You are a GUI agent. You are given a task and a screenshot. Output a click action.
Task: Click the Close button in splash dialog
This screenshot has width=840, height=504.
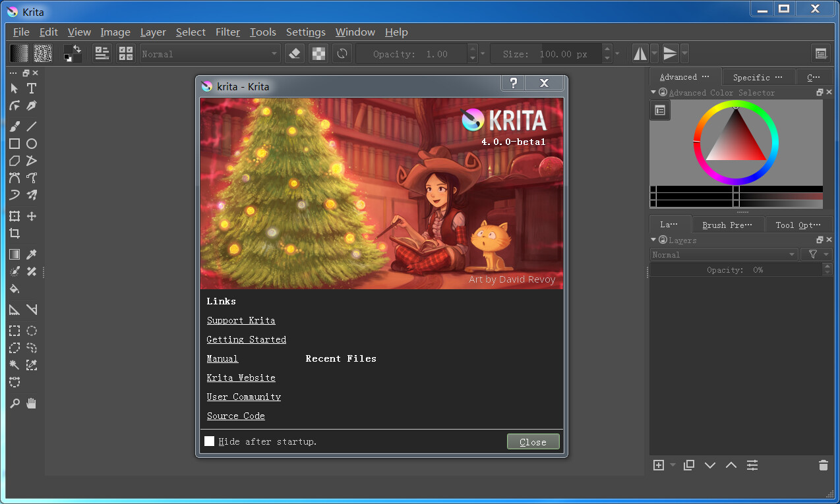click(533, 442)
